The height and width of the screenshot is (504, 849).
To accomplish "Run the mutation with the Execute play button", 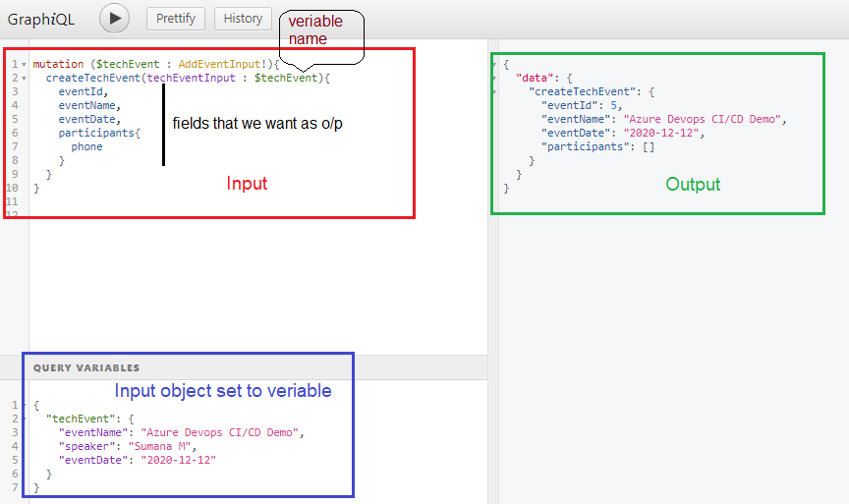I will (x=115, y=18).
